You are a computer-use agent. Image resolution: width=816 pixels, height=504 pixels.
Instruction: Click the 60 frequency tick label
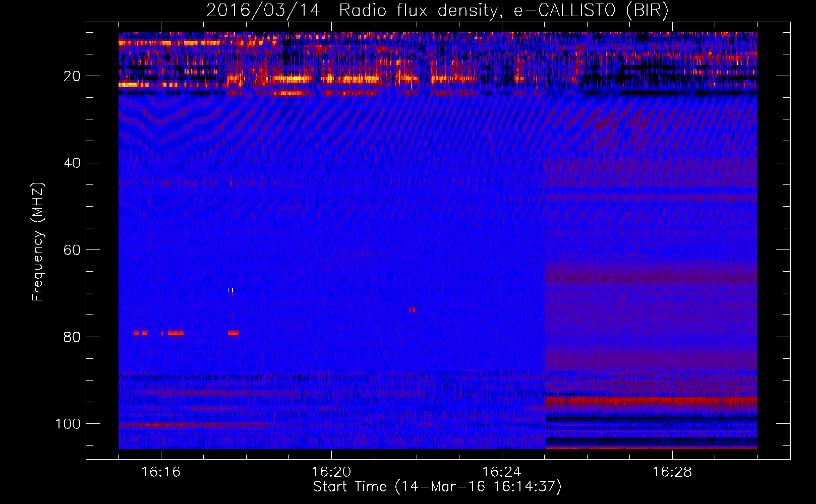click(72, 250)
